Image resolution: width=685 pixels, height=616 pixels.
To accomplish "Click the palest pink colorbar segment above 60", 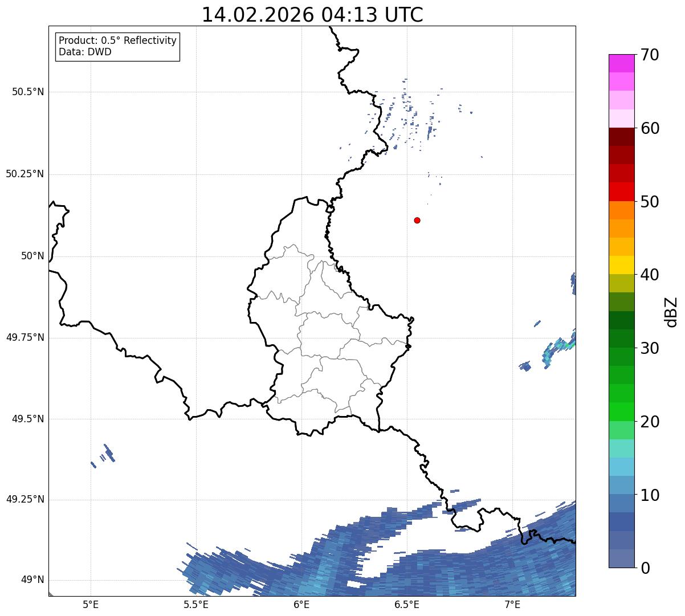I will pyautogui.click(x=621, y=119).
